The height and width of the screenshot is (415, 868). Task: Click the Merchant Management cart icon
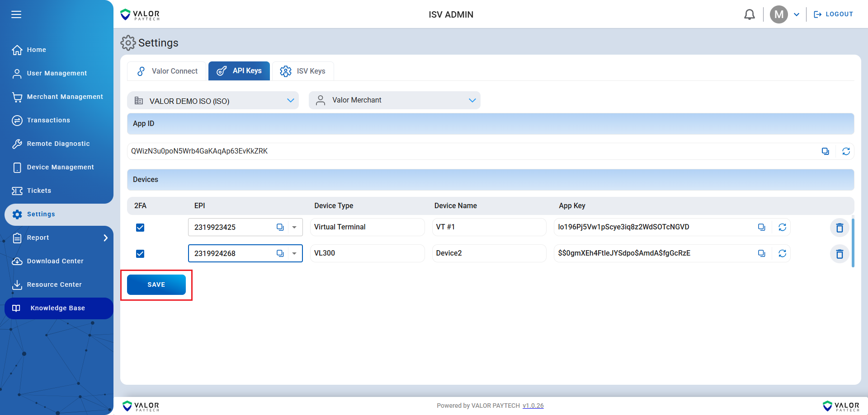tap(17, 97)
